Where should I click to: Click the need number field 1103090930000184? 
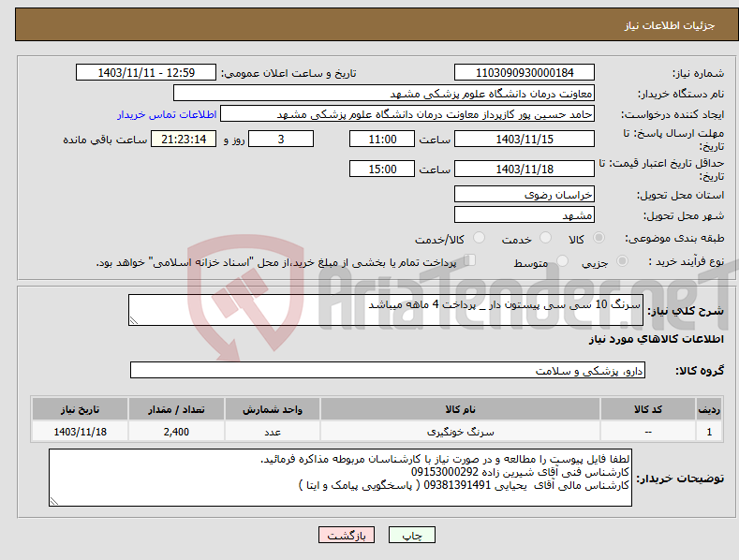pyautogui.click(x=525, y=73)
